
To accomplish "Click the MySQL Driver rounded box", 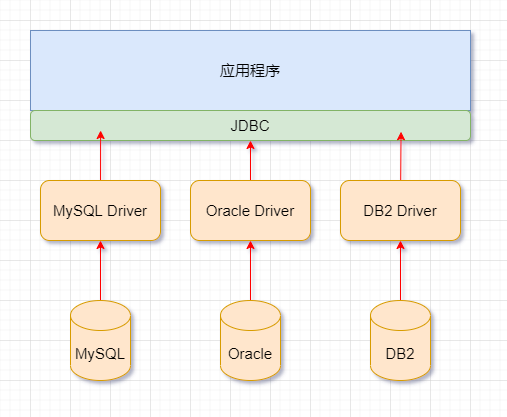I will click(x=100, y=210).
